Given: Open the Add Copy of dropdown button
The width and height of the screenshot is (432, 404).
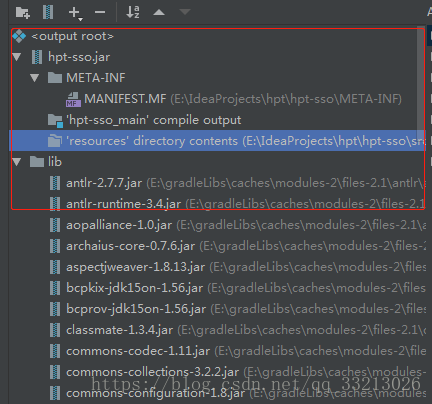Looking at the screenshot, I should coord(75,13).
